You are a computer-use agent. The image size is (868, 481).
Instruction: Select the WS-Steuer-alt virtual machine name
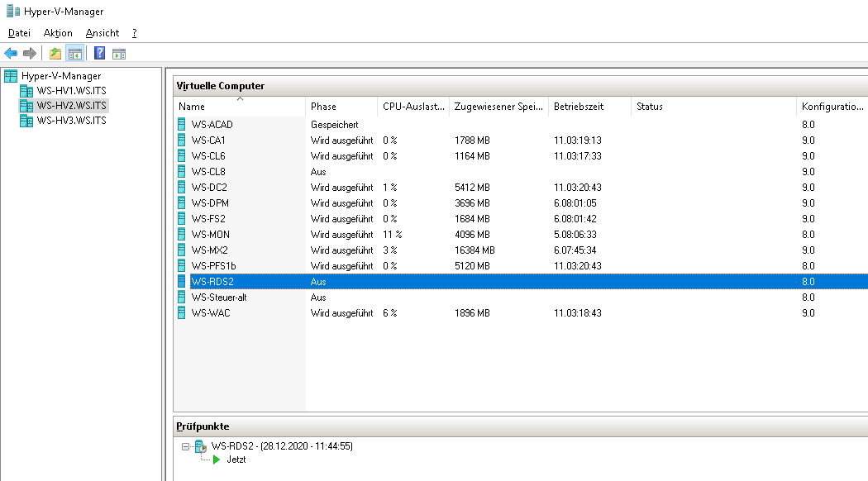(219, 298)
